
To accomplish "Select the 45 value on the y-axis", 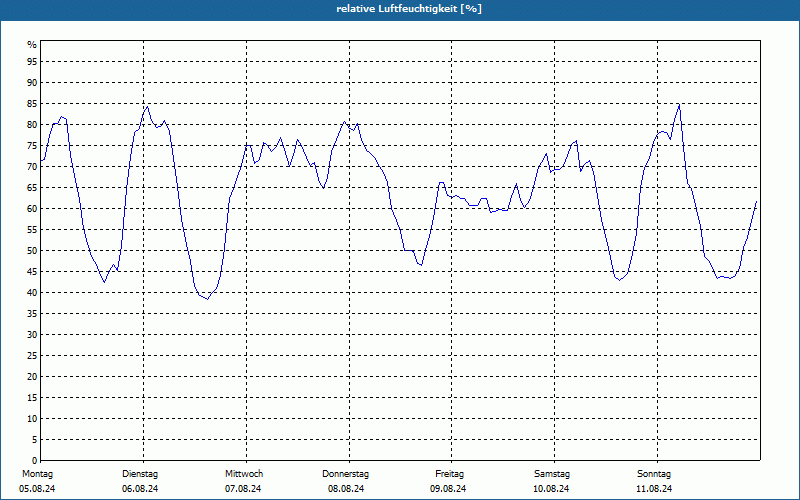I will (32, 271).
